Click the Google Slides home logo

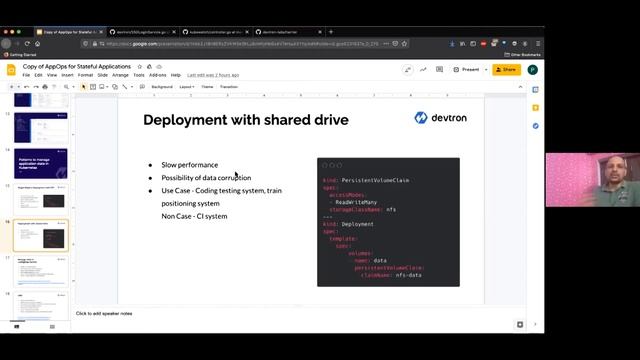11,70
